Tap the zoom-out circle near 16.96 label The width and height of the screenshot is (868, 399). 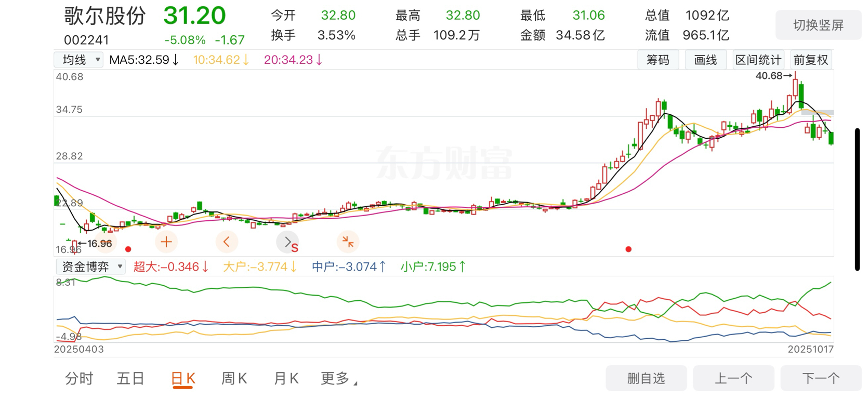coord(106,242)
